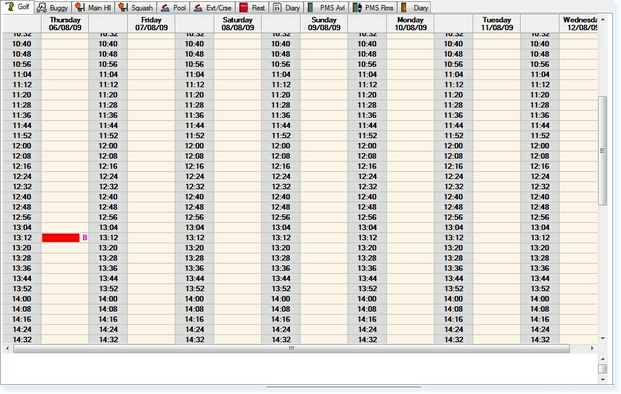Click the Thursday 06/08/09 column header
The height and width of the screenshot is (394, 621).
tap(65, 24)
